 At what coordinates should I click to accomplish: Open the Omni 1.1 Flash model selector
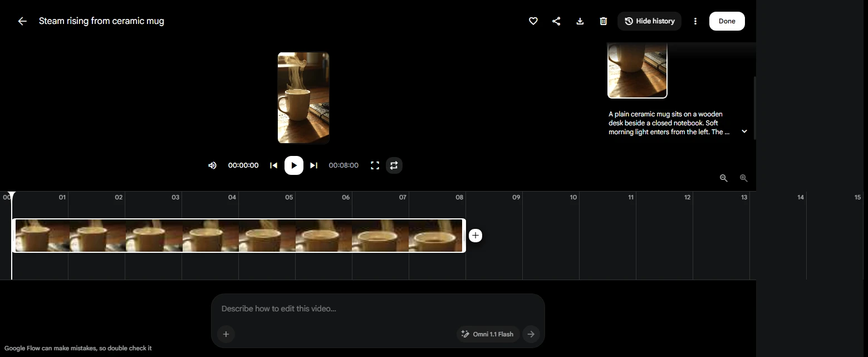click(x=488, y=334)
